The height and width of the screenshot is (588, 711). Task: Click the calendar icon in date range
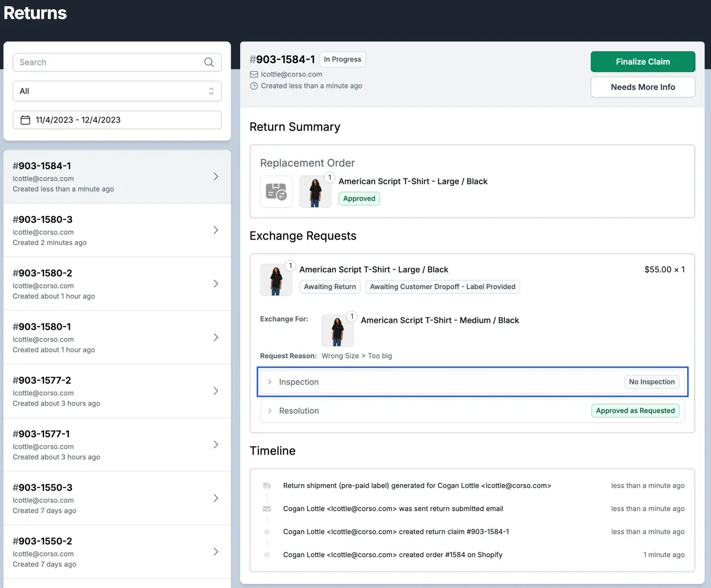coord(25,120)
